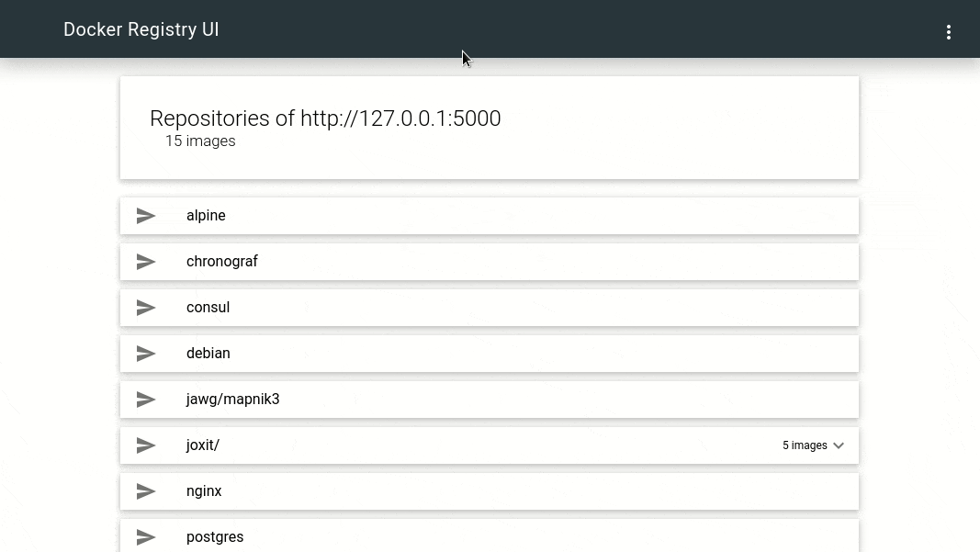Open the jawg/mapnik3 repository
This screenshot has width=980, height=552.
pos(490,400)
